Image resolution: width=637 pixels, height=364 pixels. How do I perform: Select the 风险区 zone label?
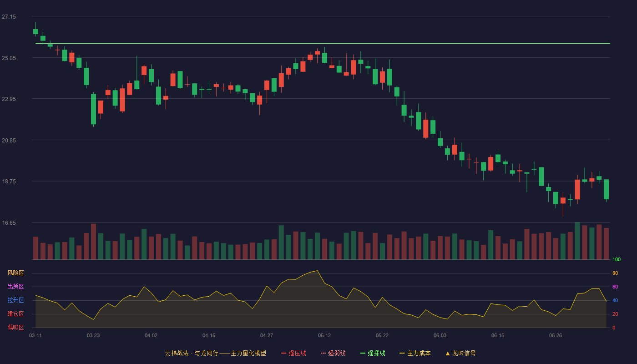click(x=15, y=273)
